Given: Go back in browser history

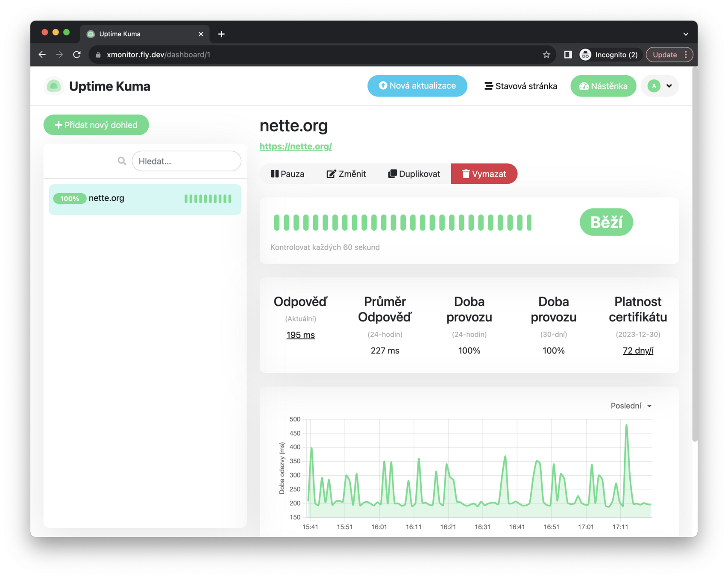Looking at the screenshot, I should pyautogui.click(x=42, y=55).
